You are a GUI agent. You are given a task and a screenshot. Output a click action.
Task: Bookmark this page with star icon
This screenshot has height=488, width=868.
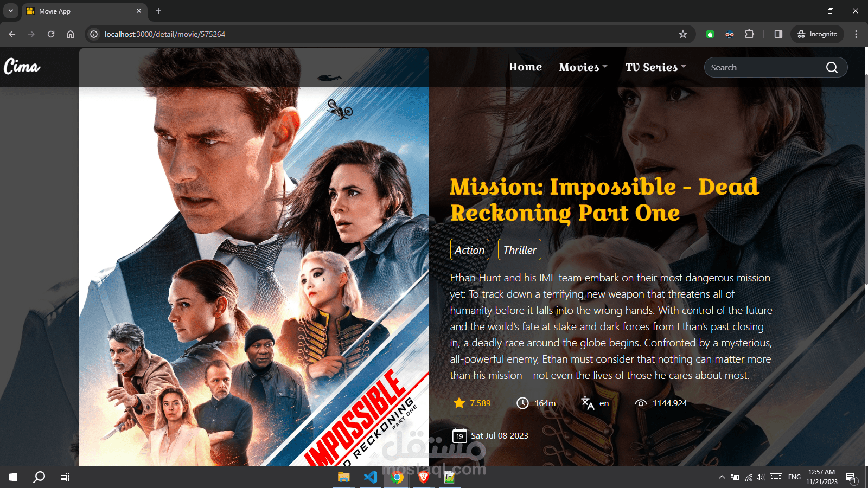pyautogui.click(x=683, y=34)
